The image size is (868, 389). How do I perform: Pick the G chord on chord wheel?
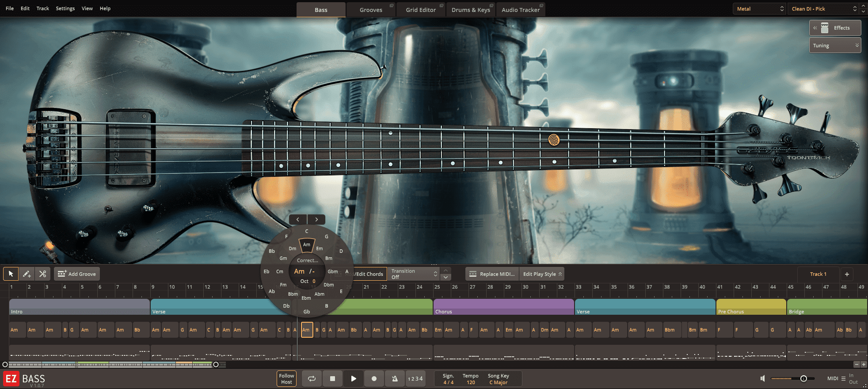327,236
